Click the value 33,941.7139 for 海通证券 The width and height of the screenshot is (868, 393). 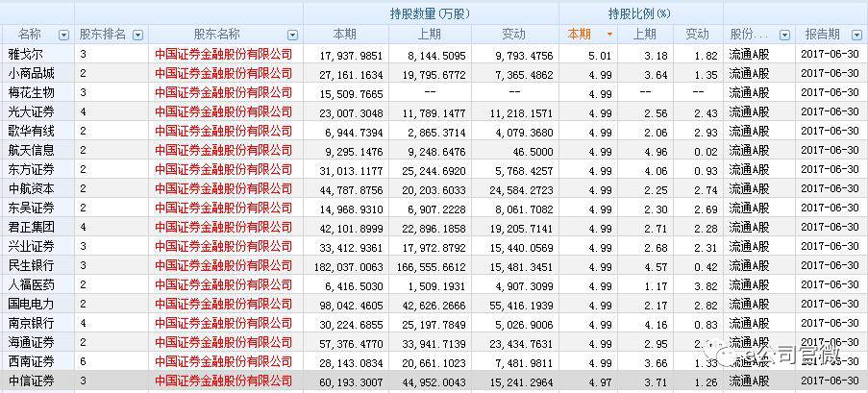(x=434, y=344)
